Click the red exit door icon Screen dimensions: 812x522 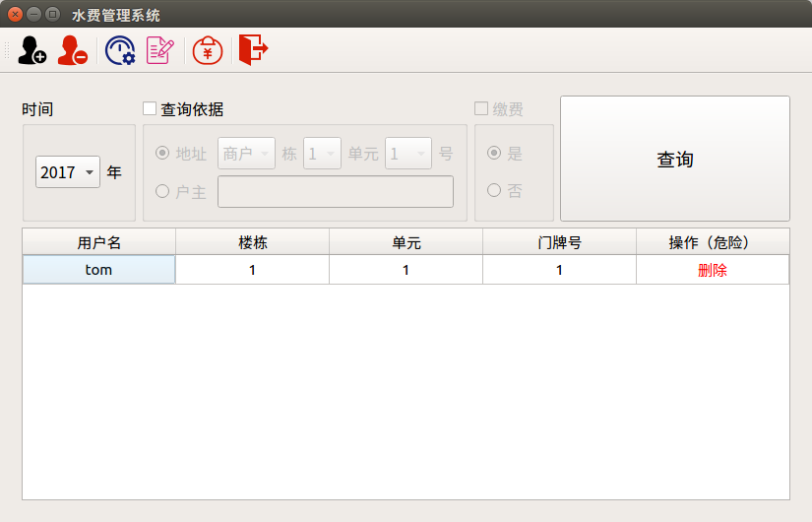253,50
